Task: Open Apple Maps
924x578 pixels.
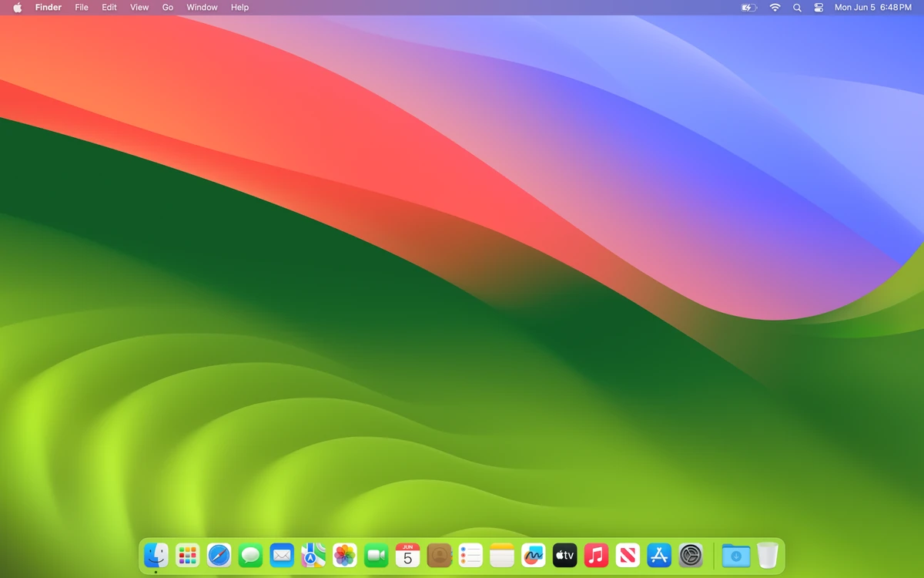Action: click(x=313, y=555)
